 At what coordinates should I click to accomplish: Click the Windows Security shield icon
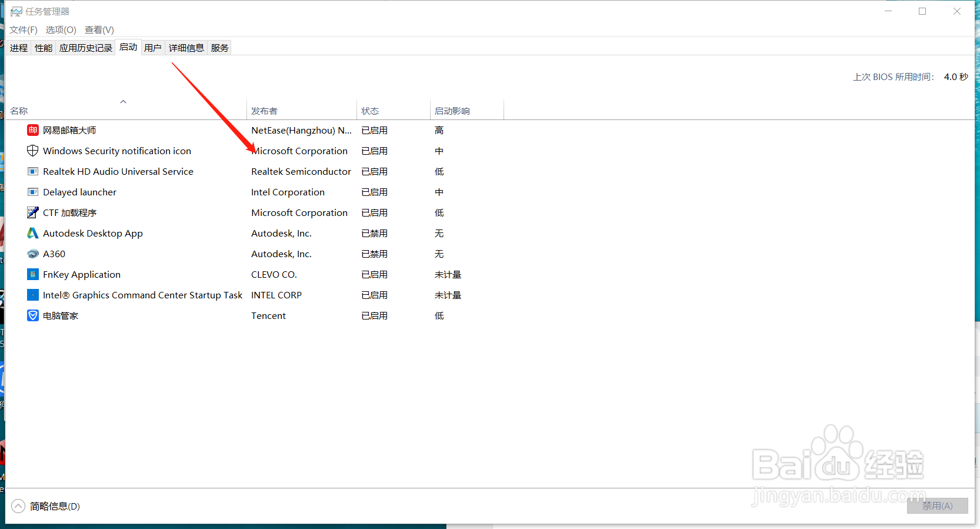[x=33, y=151]
